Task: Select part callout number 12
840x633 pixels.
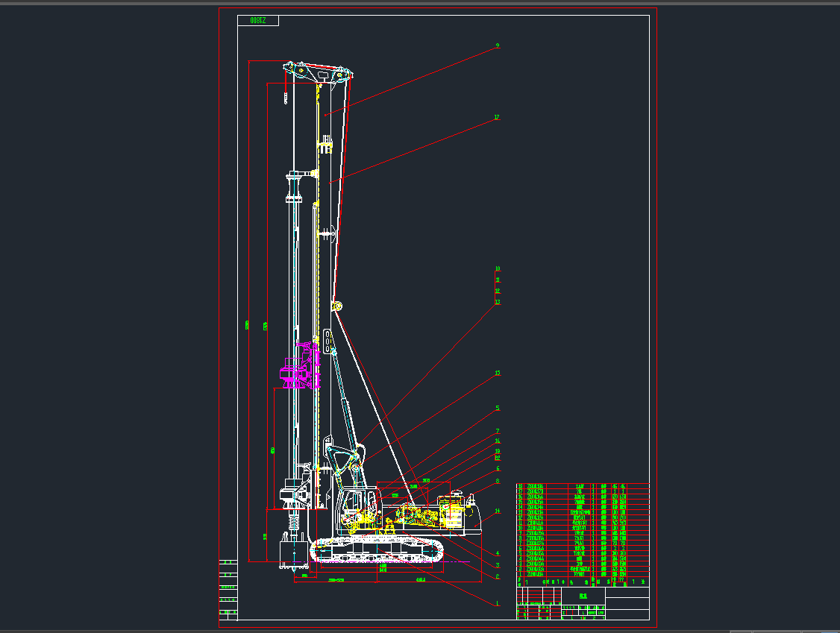Action: (x=498, y=292)
